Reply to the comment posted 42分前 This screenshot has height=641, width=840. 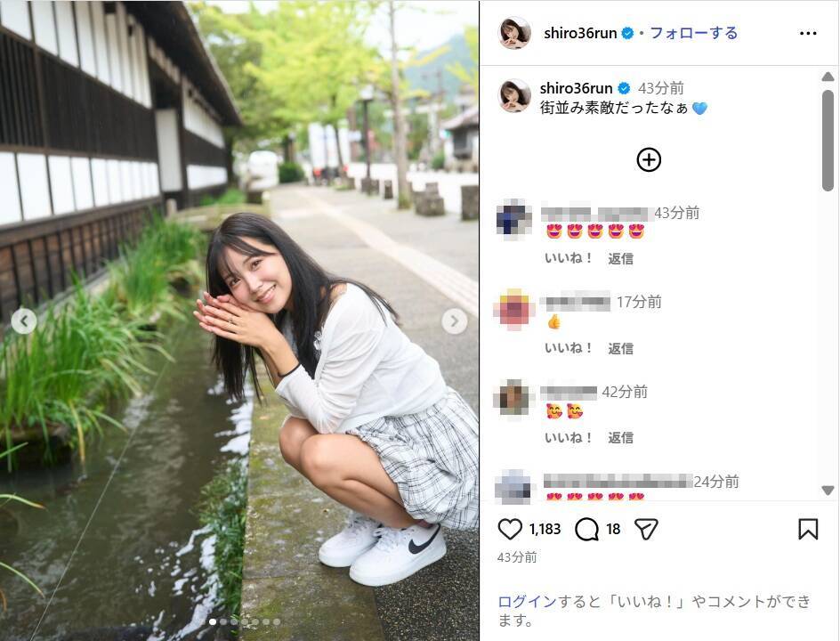click(620, 438)
